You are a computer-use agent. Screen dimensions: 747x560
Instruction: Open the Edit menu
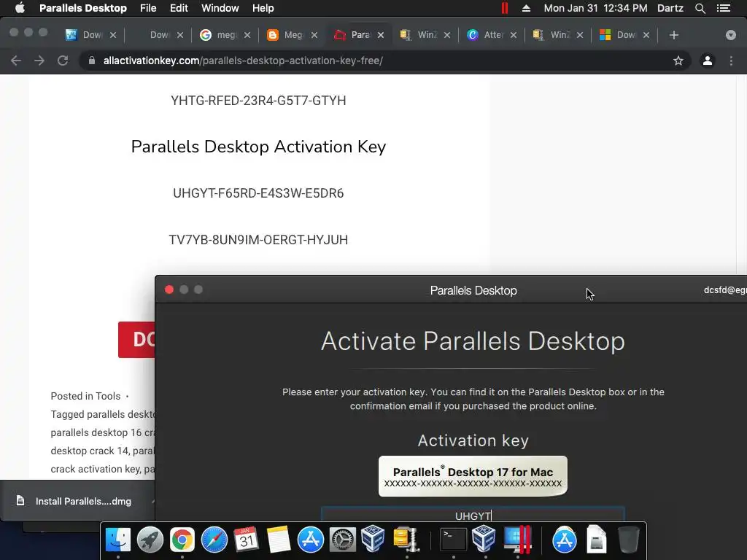tap(179, 8)
